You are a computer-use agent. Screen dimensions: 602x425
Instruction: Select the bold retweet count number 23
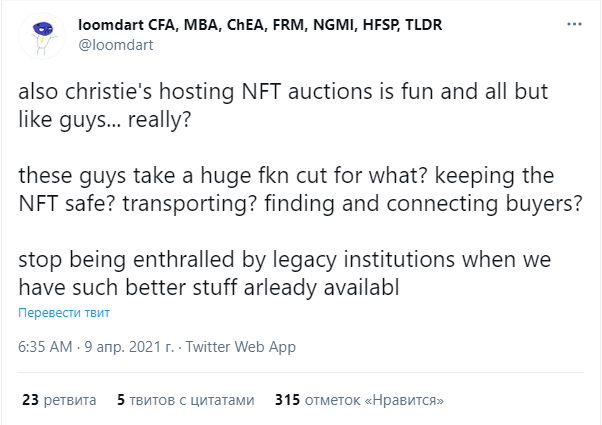(x=30, y=400)
